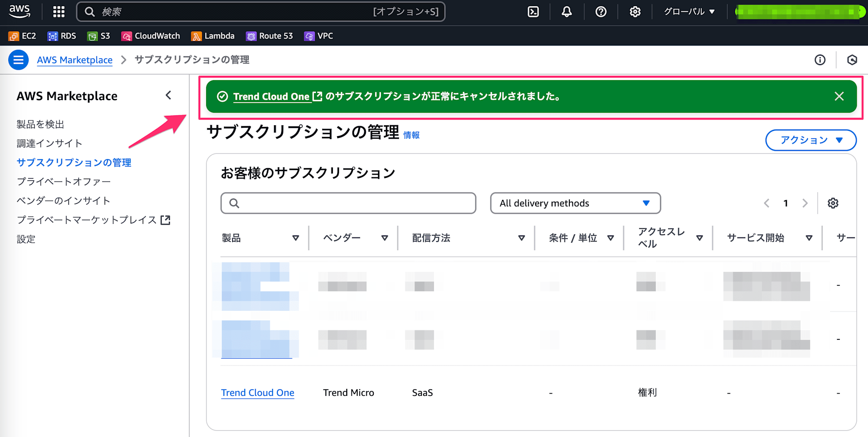Open EC2 shortcut in favorites bar
Viewport: 868px width, 437px height.
22,36
